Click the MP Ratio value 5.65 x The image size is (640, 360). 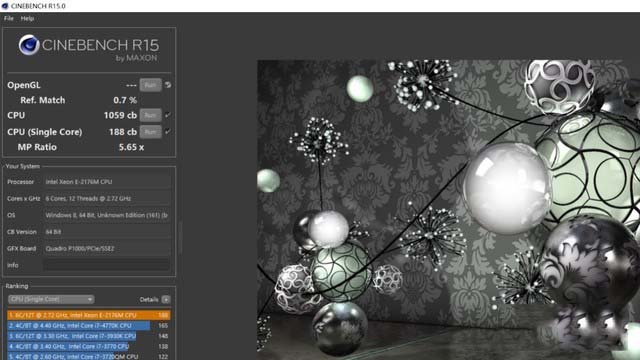131,147
